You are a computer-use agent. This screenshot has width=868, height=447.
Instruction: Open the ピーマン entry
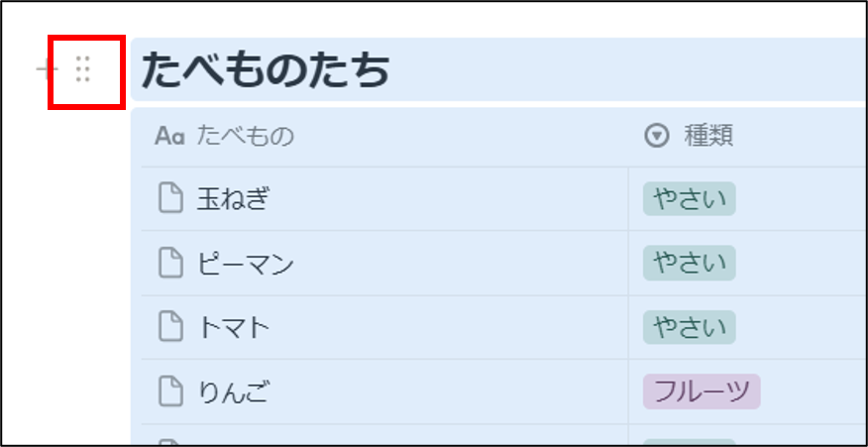pyautogui.click(x=246, y=263)
